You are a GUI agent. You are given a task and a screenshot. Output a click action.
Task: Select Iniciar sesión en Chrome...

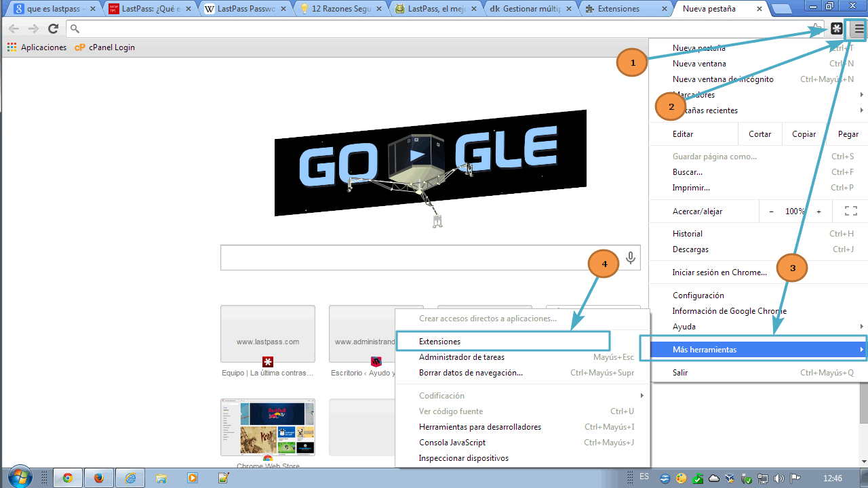(758, 272)
